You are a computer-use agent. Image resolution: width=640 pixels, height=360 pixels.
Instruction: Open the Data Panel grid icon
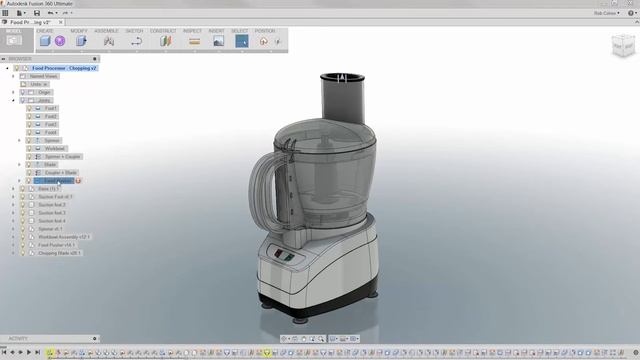pos(5,13)
